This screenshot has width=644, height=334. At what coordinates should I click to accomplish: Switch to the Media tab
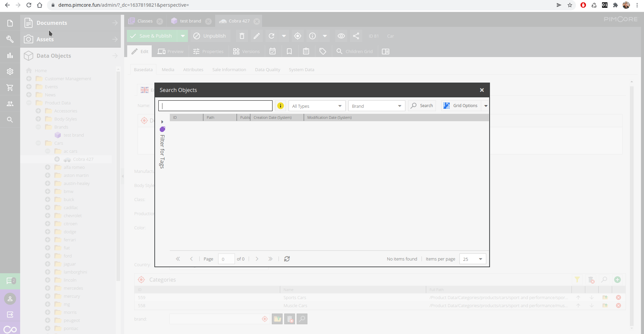[168, 69]
